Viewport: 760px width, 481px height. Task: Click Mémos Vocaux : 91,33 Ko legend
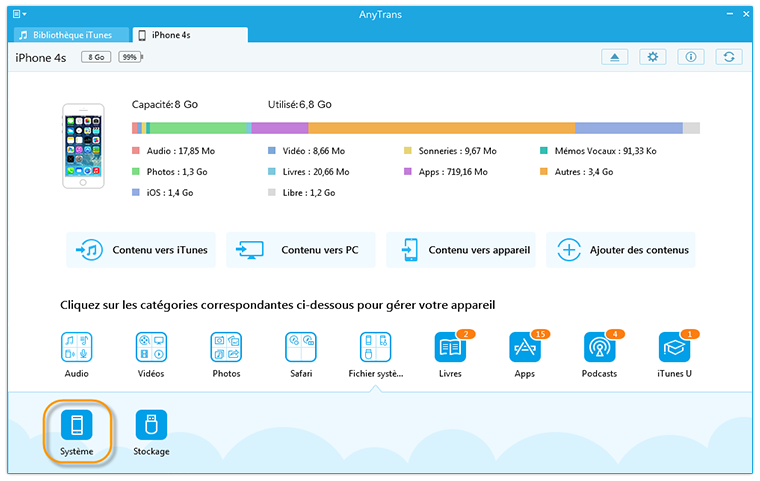598,151
